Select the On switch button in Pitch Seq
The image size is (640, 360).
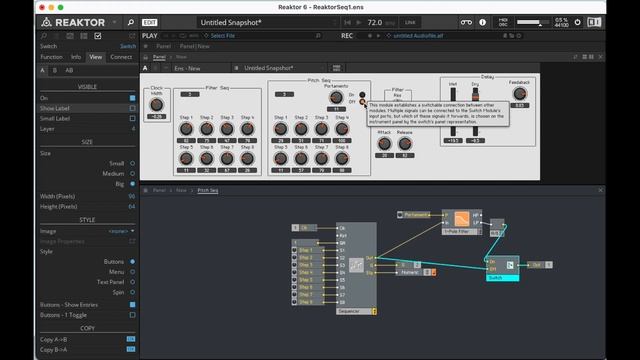362,95
